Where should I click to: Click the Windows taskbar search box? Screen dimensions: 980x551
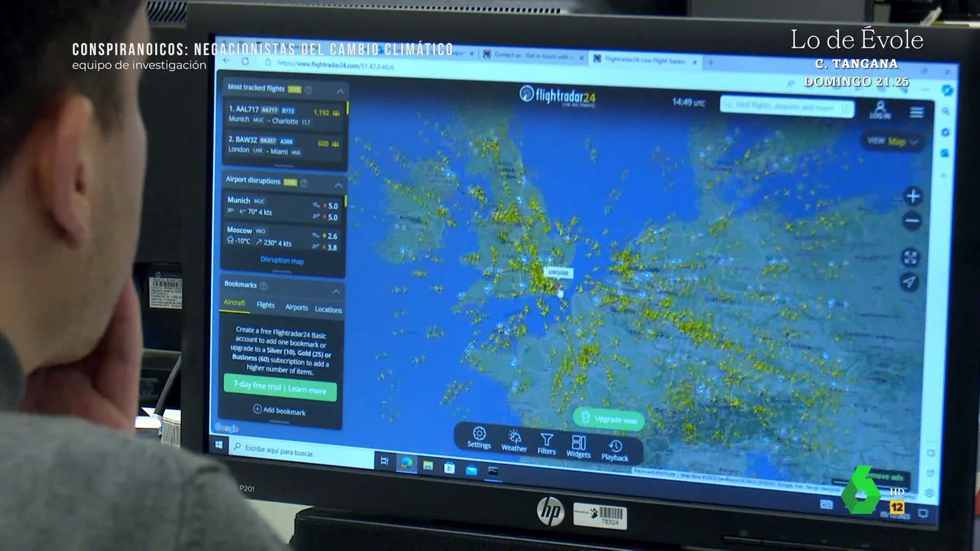301,452
